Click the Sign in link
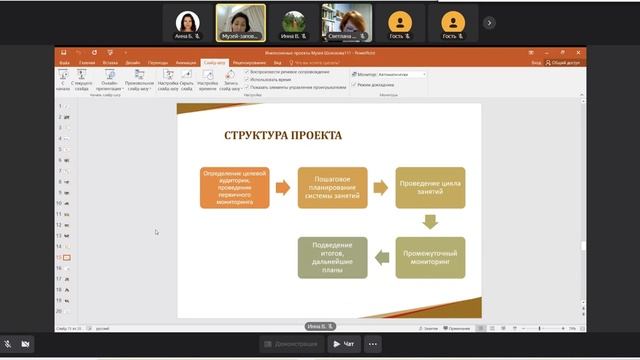This screenshot has width=640, height=360. 536,63
